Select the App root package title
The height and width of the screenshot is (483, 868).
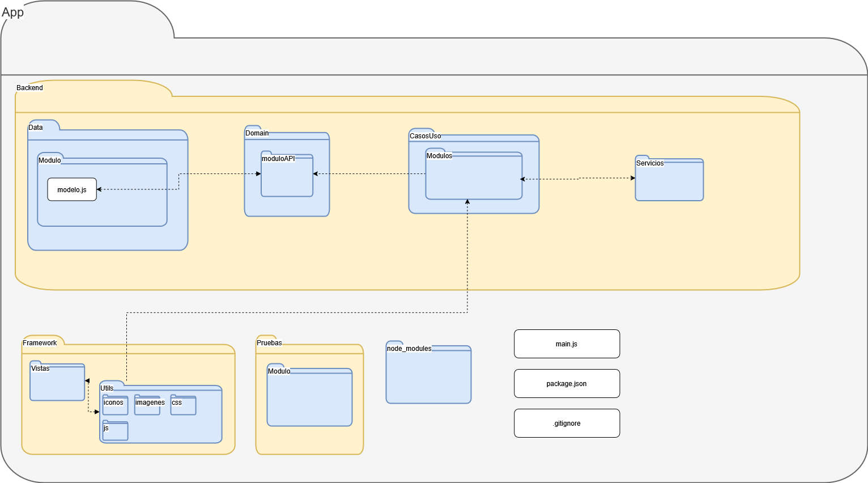tap(12, 12)
